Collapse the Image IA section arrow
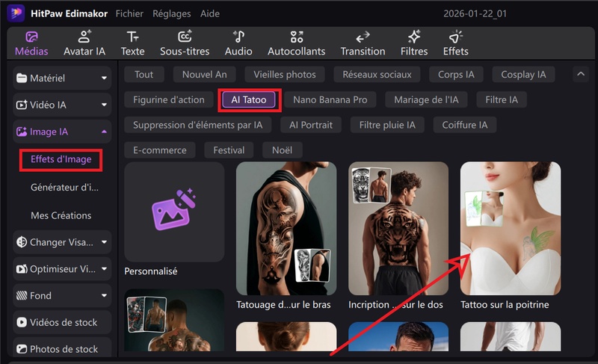Viewport: 598px width, 364px height. (x=104, y=132)
